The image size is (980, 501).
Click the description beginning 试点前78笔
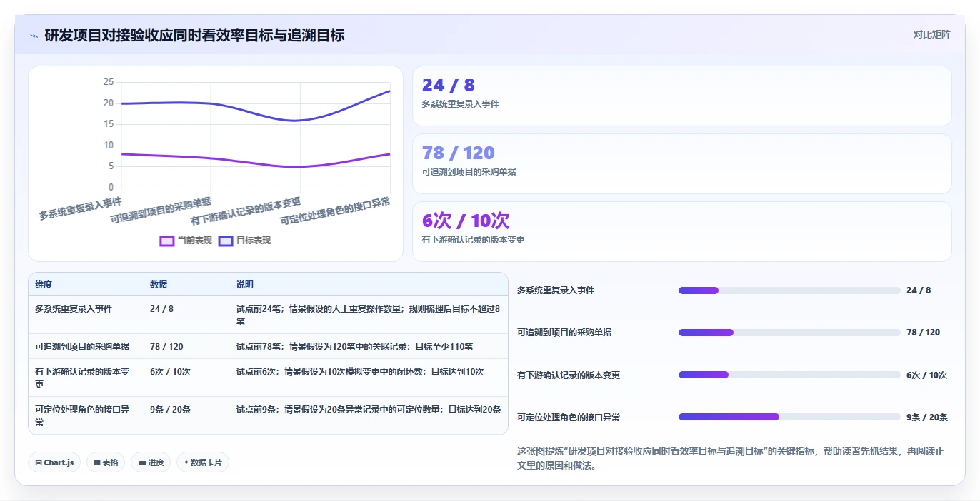tap(354, 347)
